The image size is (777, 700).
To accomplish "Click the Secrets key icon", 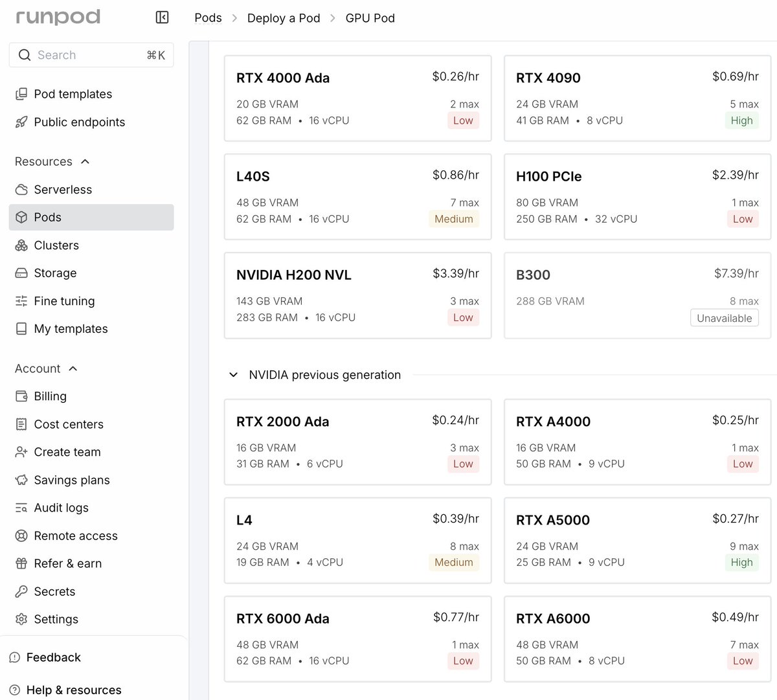I will point(21,591).
